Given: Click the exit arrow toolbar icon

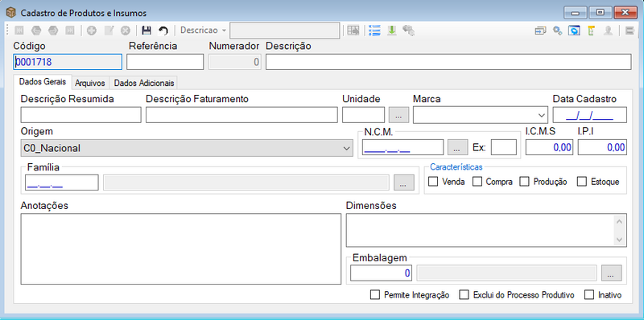Looking at the screenshot, I should (630, 31).
